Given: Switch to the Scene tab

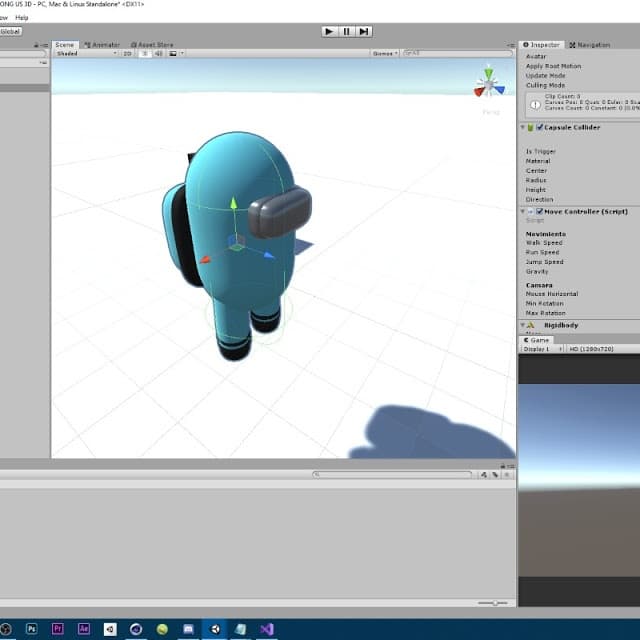Looking at the screenshot, I should (64, 44).
